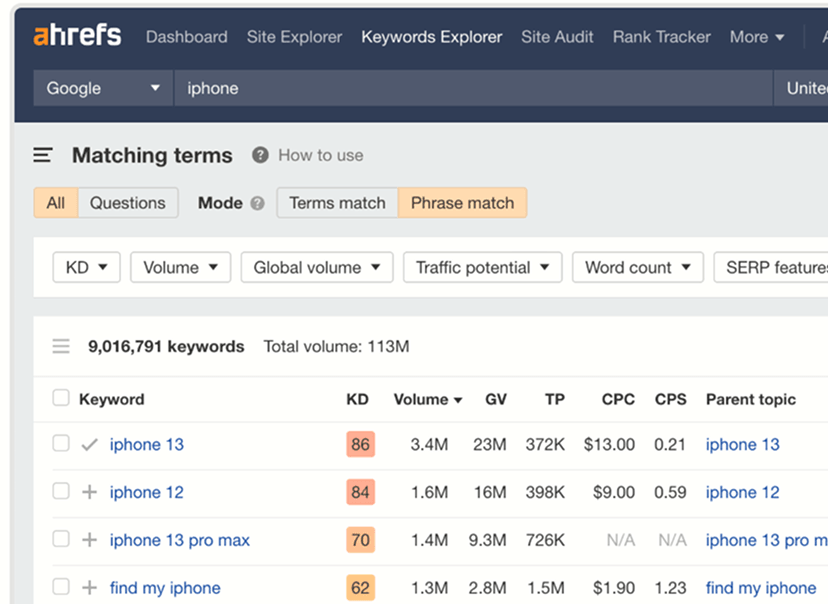Click the GV column header

496,400
